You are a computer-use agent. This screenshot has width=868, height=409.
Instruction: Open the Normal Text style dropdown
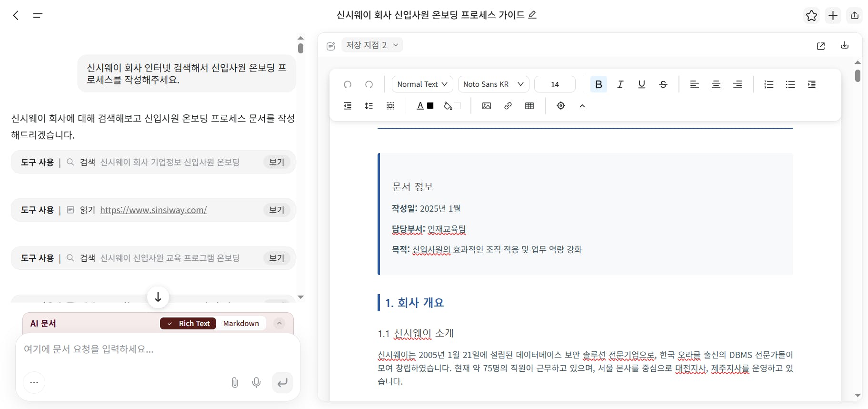[x=422, y=84]
